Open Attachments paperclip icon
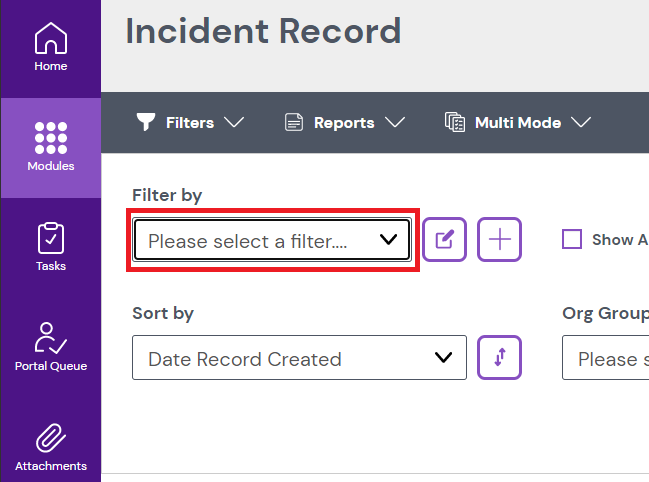The image size is (649, 482). 51,439
